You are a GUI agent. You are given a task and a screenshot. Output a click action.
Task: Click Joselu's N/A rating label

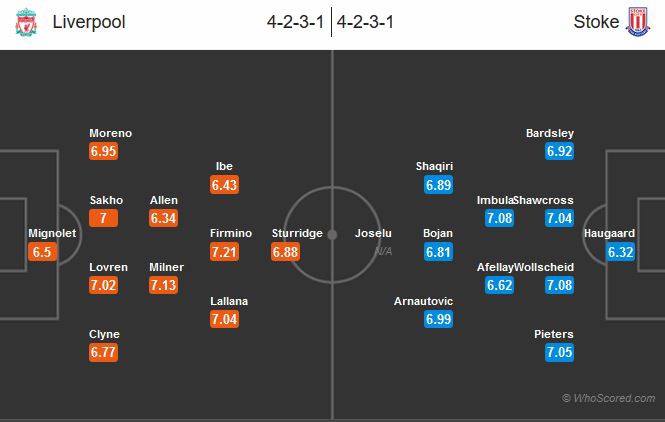tap(384, 251)
